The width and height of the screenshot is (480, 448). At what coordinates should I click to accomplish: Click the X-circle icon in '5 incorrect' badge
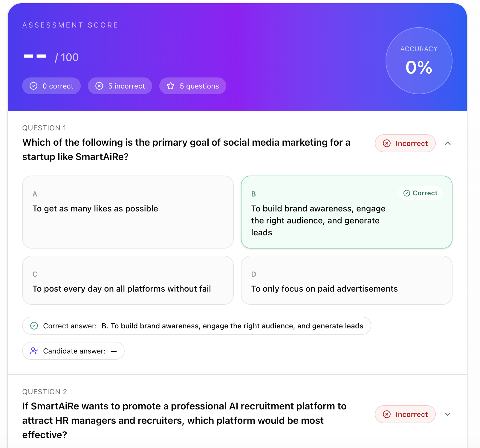pos(99,86)
